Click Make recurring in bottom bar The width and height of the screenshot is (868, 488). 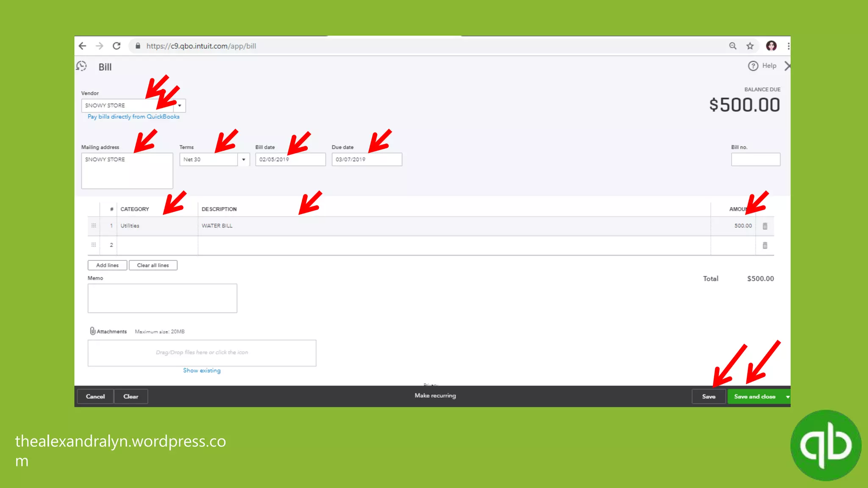point(435,396)
